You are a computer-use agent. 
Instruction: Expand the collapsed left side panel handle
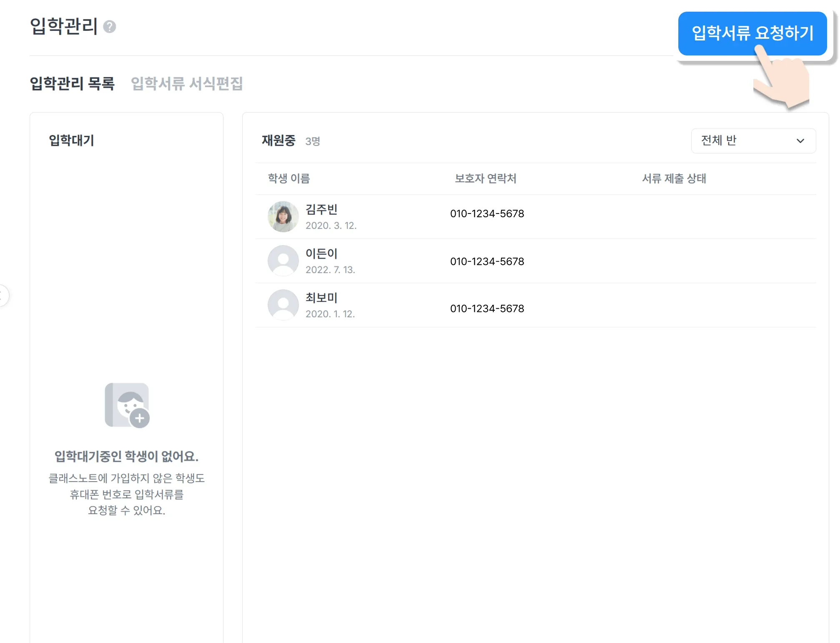click(x=3, y=296)
